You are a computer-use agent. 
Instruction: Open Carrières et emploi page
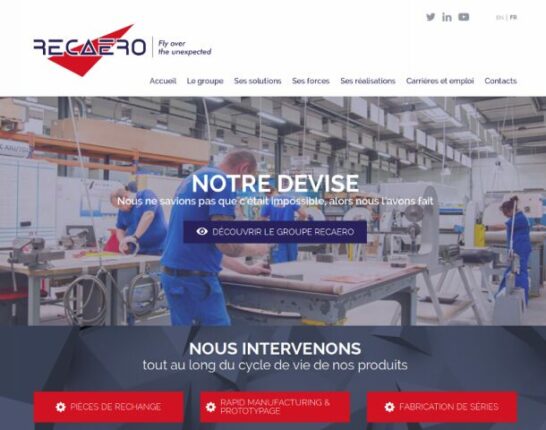[440, 81]
